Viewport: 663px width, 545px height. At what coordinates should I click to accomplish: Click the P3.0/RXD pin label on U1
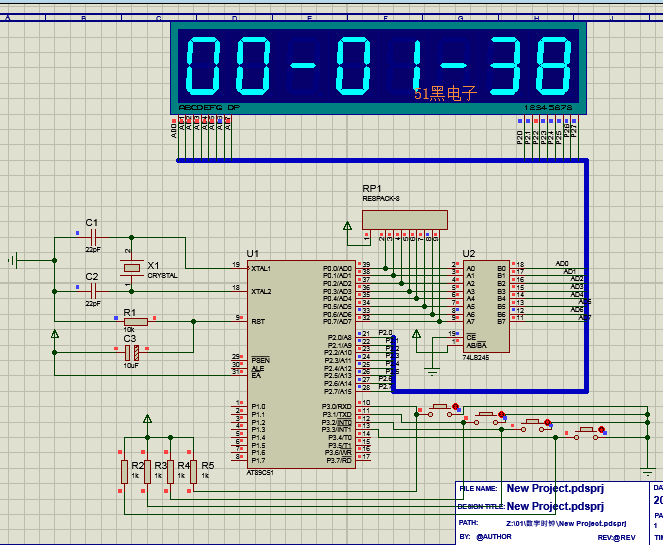pyautogui.click(x=337, y=406)
